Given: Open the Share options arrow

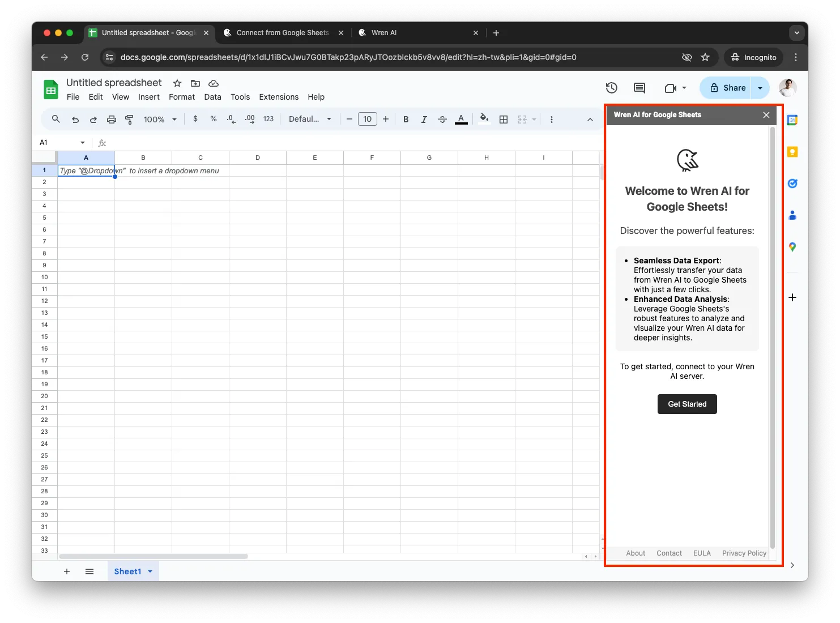Looking at the screenshot, I should (x=760, y=88).
